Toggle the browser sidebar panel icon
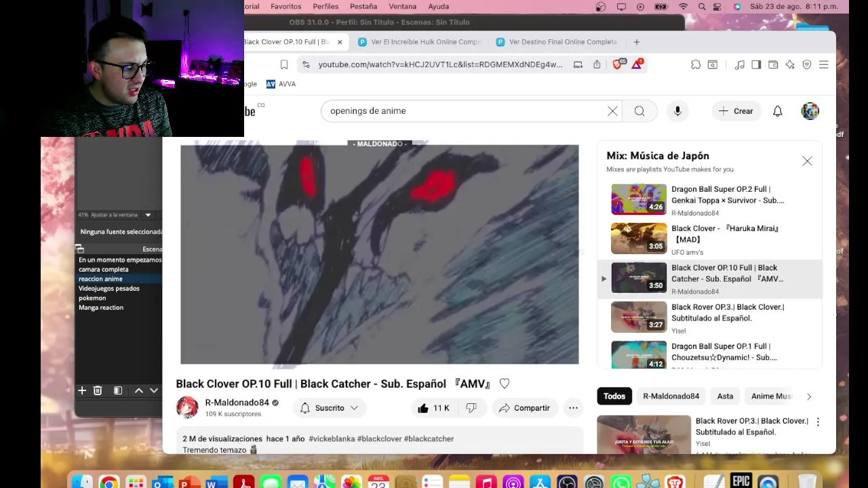Screen dimensions: 868x488 756,64
